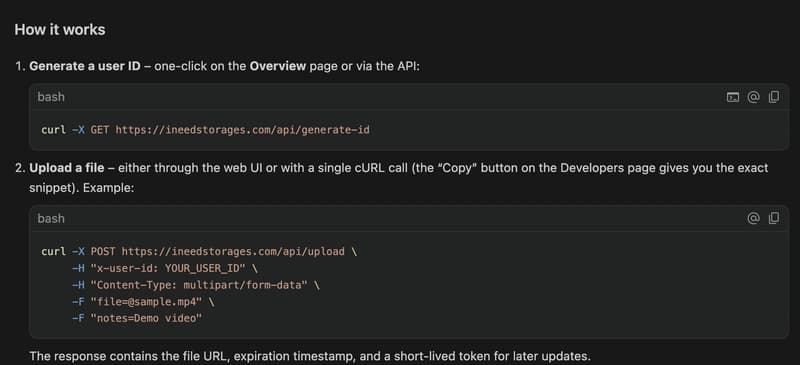Click the bold 'Upload a file' text

(67, 168)
